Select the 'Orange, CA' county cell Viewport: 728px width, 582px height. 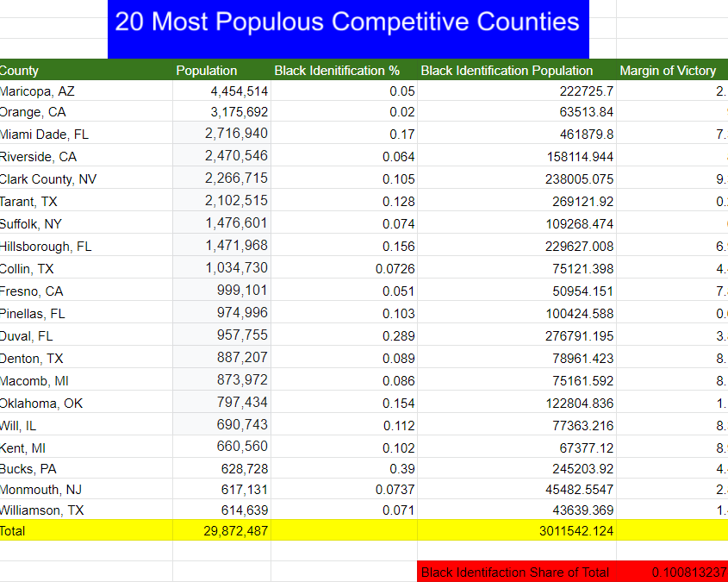point(86,111)
